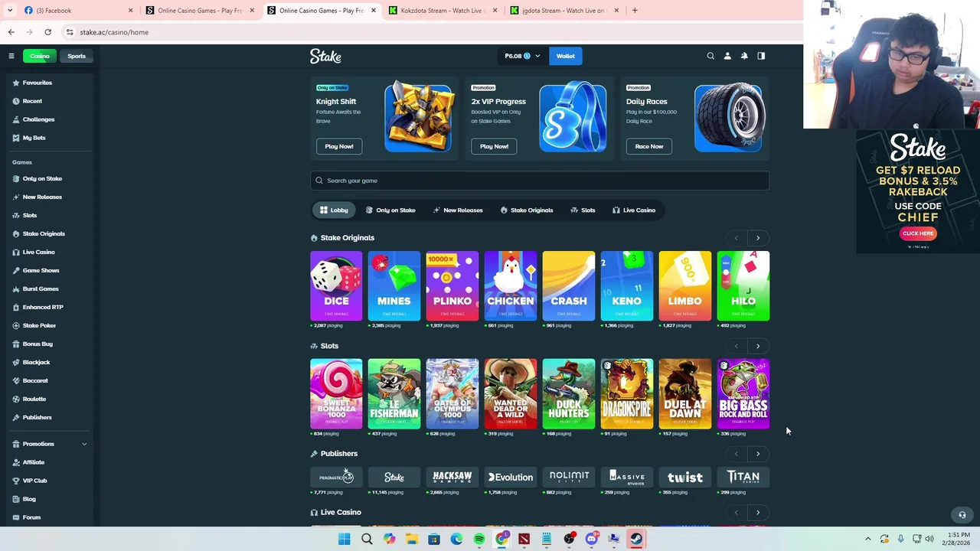Select the Only on Stake tab

pyautogui.click(x=390, y=210)
